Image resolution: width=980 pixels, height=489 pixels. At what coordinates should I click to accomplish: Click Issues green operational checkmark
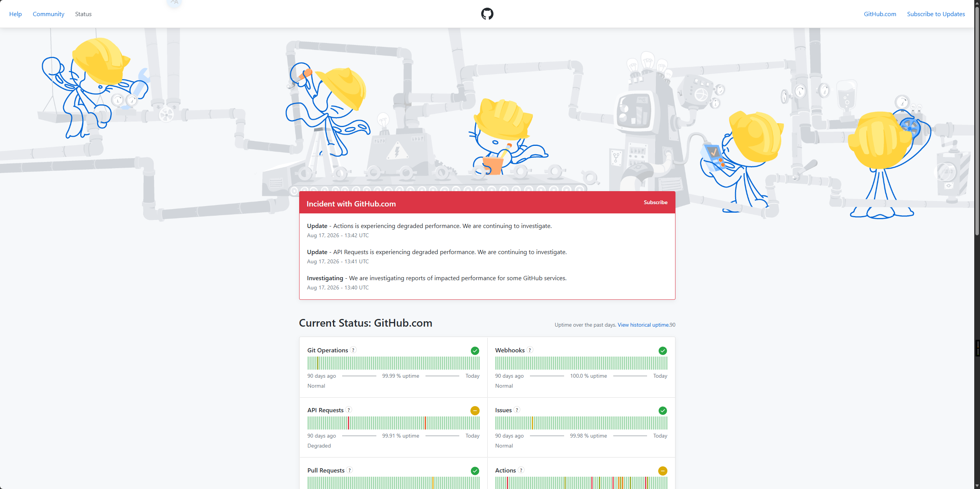point(663,411)
